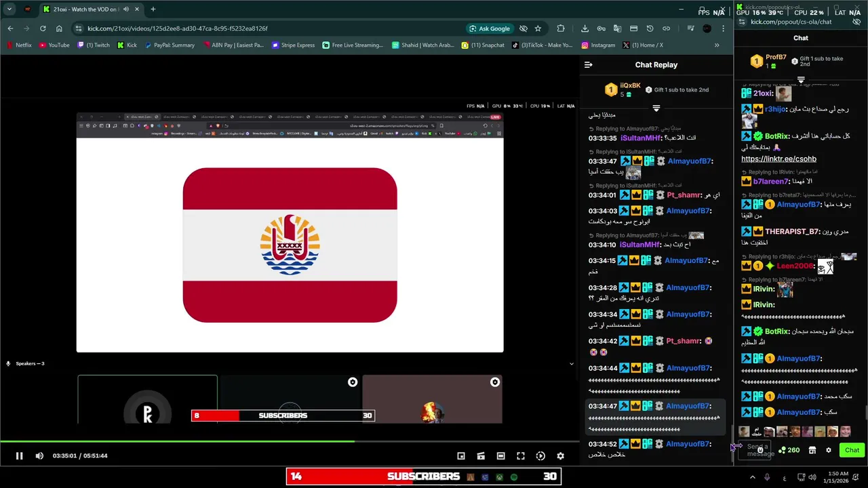
Task: Toggle the eye-slash icon in main address bar
Action: coord(524,28)
